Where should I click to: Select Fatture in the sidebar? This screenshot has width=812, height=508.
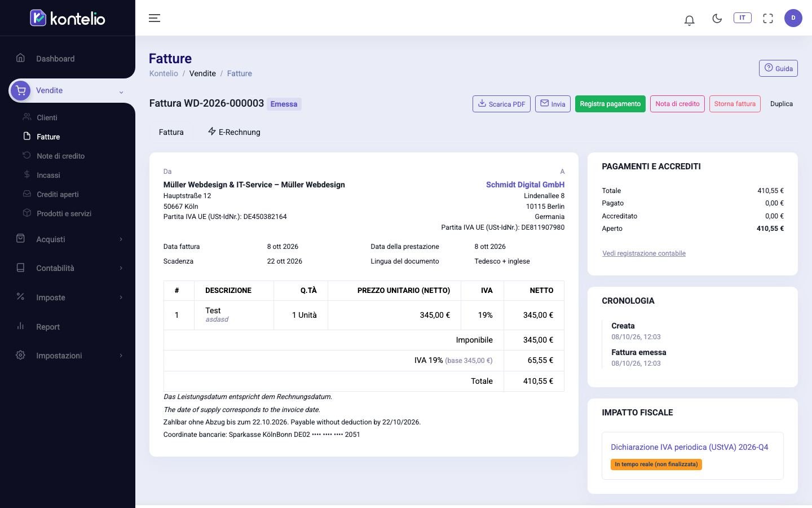tap(48, 137)
